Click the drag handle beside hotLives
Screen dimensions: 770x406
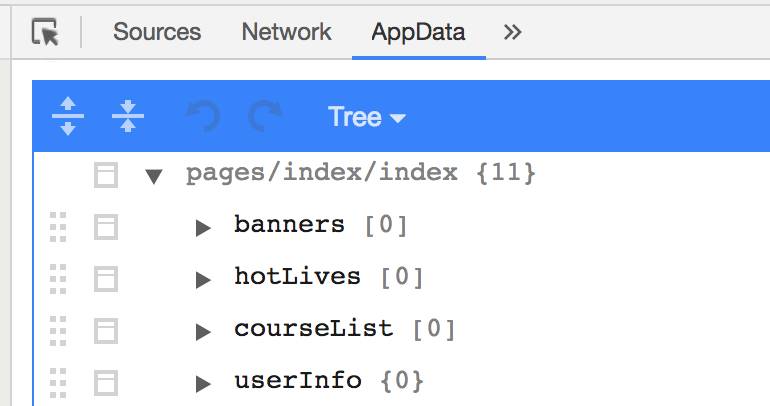pyautogui.click(x=58, y=279)
